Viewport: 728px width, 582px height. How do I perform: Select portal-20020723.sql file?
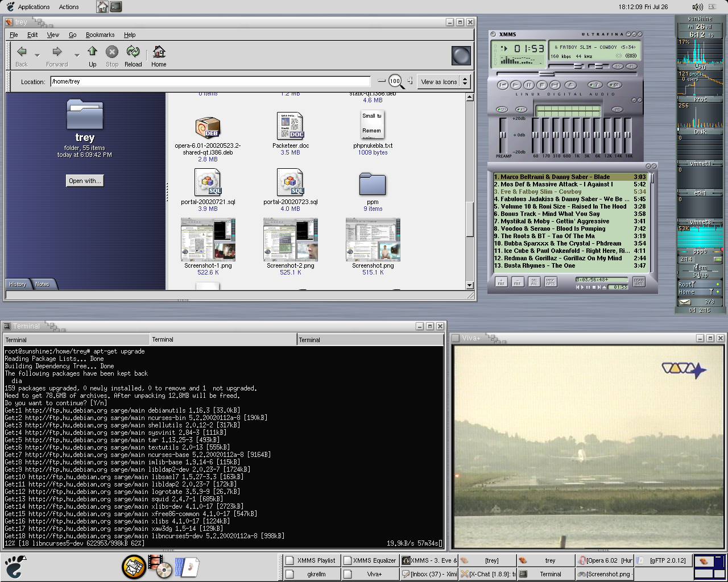(x=290, y=182)
